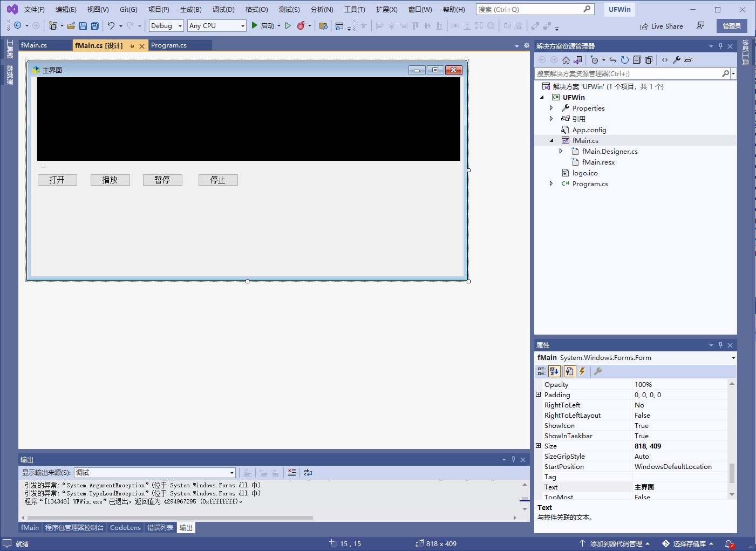The height and width of the screenshot is (551, 756).
Task: Click the main search box (Ctrl+Q)
Action: 535,9
